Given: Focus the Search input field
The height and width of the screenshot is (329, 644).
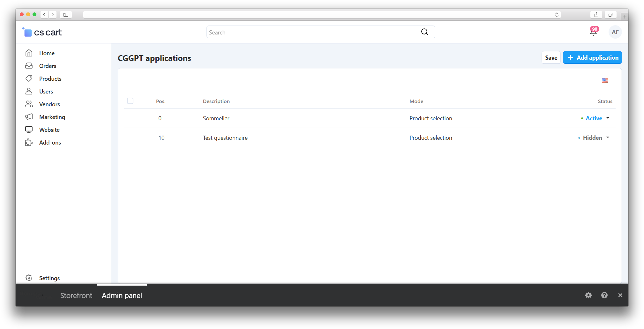Looking at the screenshot, I should [321, 32].
